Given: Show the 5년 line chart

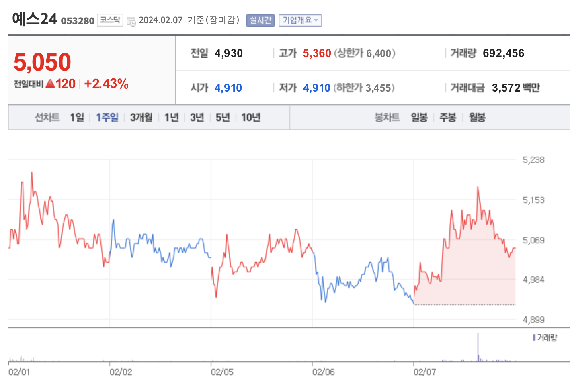Looking at the screenshot, I should pyautogui.click(x=223, y=117).
